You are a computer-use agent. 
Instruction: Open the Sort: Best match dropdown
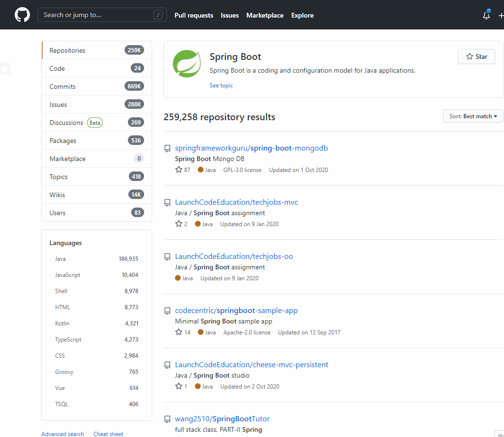[473, 116]
